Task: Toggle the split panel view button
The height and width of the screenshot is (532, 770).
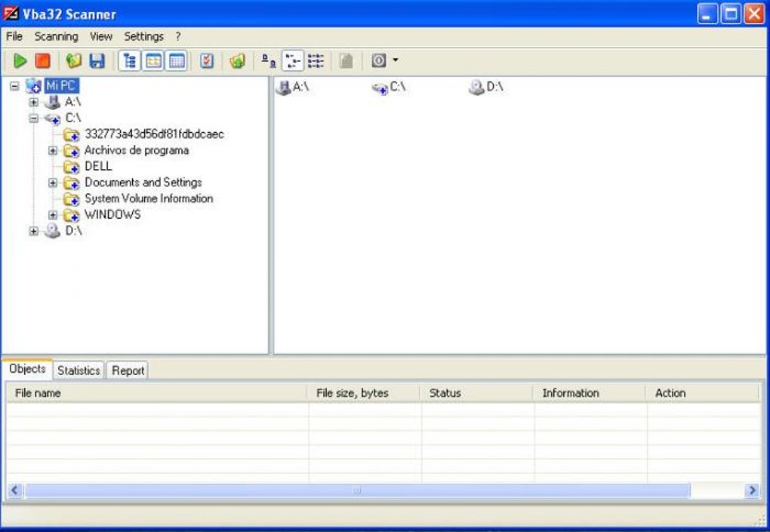Action: click(x=154, y=61)
